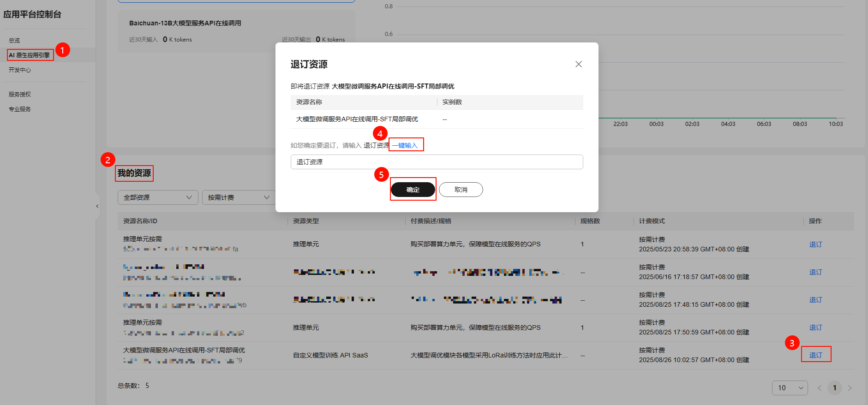Select AI 原生应用引擎 in sidebar
Screen dimensions: 868x405
click(30, 55)
